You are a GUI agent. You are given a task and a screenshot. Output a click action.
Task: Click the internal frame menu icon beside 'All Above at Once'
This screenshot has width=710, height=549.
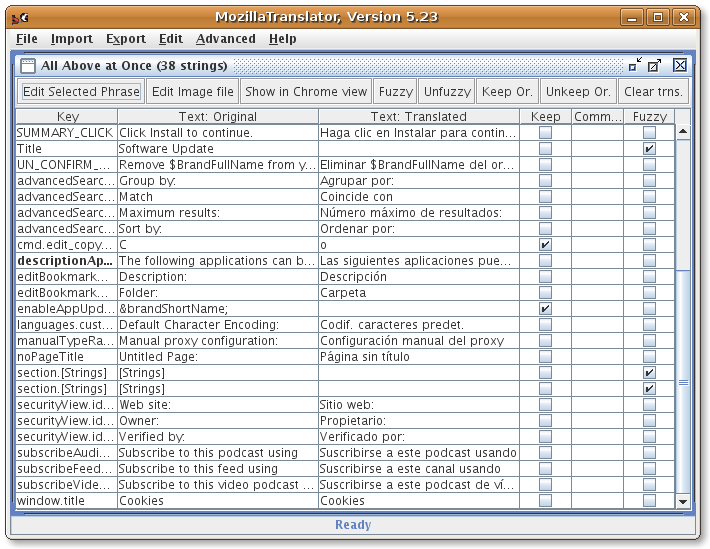pos(28,66)
